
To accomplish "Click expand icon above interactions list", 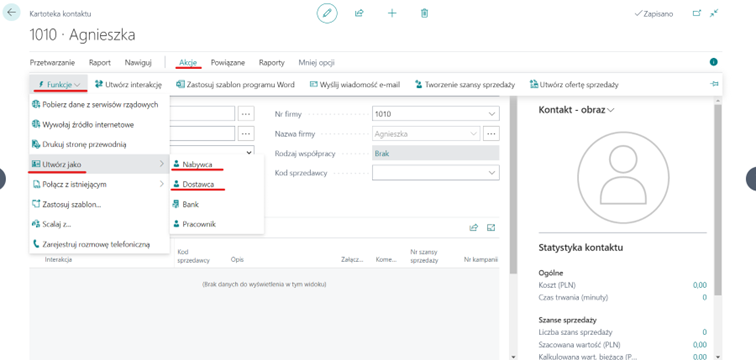I will pos(491,227).
